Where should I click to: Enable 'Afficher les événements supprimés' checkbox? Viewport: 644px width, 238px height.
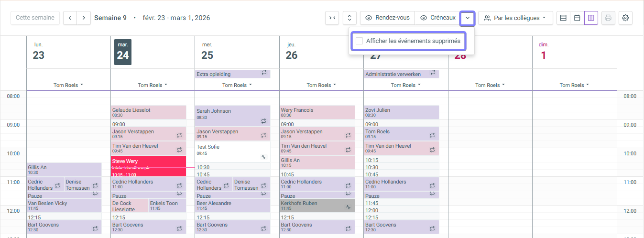[360, 41]
